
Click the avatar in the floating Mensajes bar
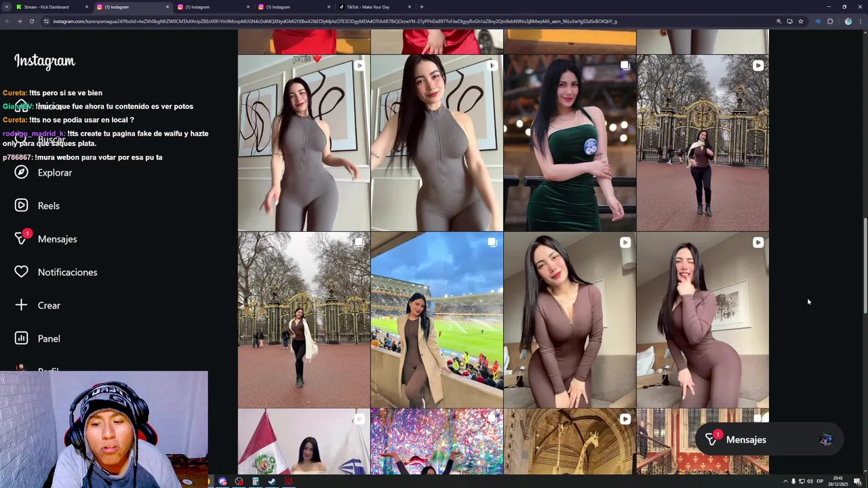point(825,439)
